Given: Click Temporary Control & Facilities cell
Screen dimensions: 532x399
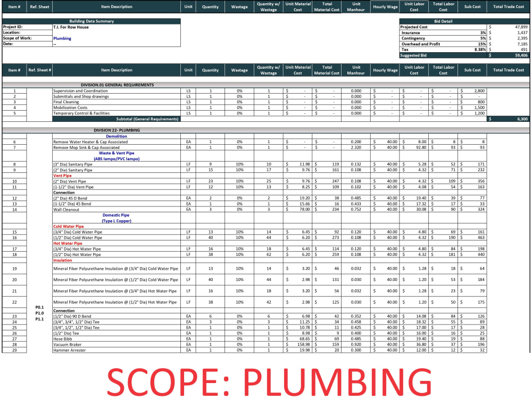Looking at the screenshot, I should click(x=117, y=113).
